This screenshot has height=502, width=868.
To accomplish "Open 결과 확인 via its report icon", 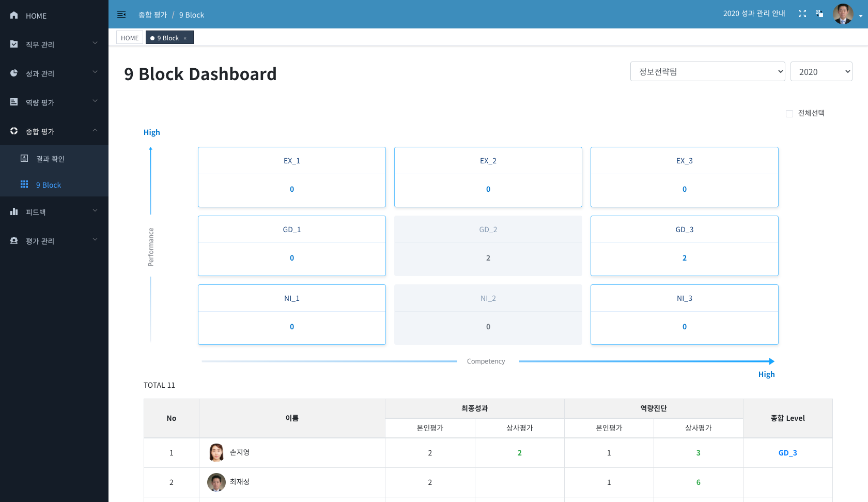I will 24,158.
